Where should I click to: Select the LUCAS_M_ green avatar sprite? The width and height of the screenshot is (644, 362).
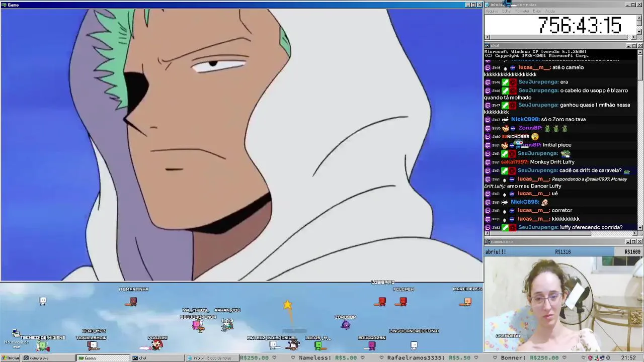318,345
